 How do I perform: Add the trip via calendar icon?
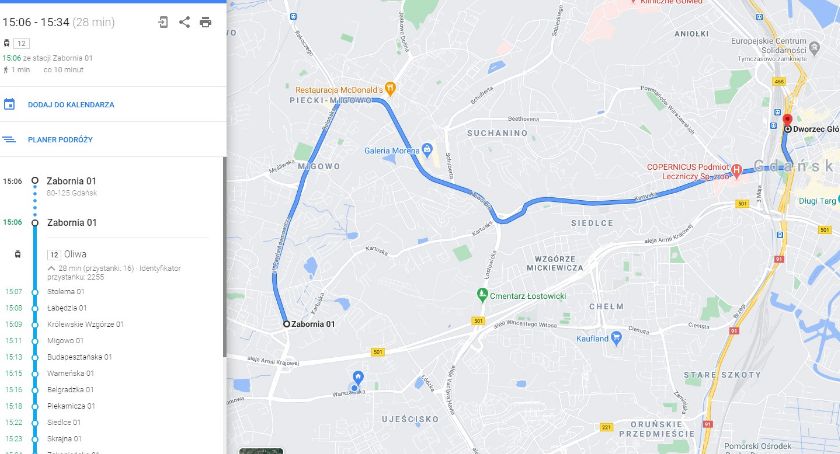pos(9,104)
